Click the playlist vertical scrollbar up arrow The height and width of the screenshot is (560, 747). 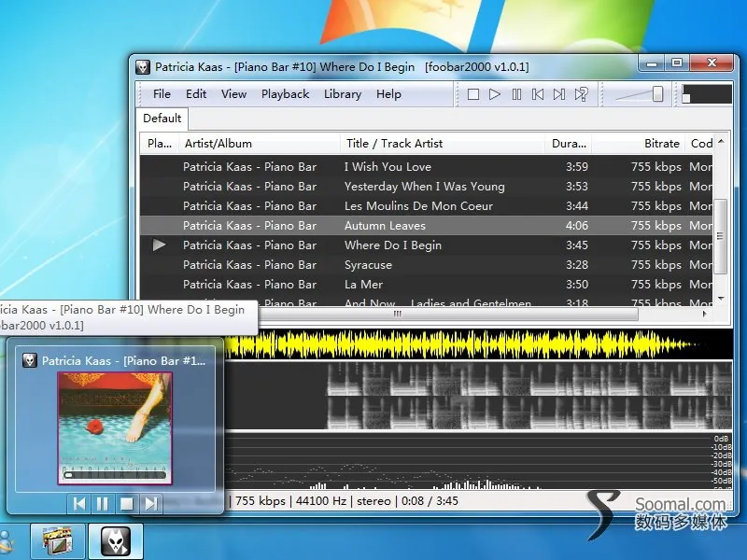click(721, 142)
